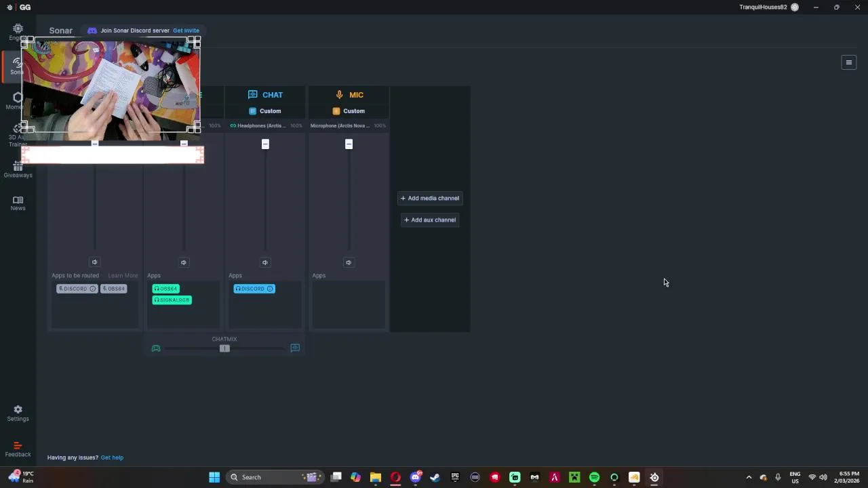
Task: Select the gray DISCORD unrouted app chip
Action: (77, 289)
